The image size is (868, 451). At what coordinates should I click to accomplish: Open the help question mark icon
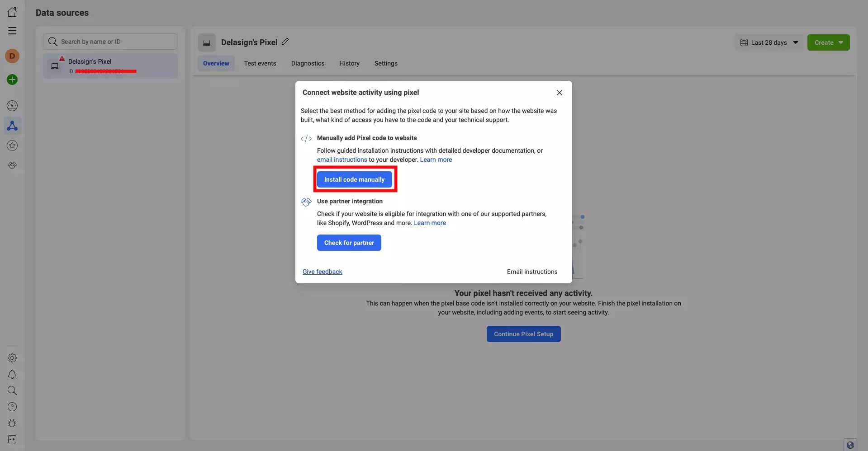(12, 407)
